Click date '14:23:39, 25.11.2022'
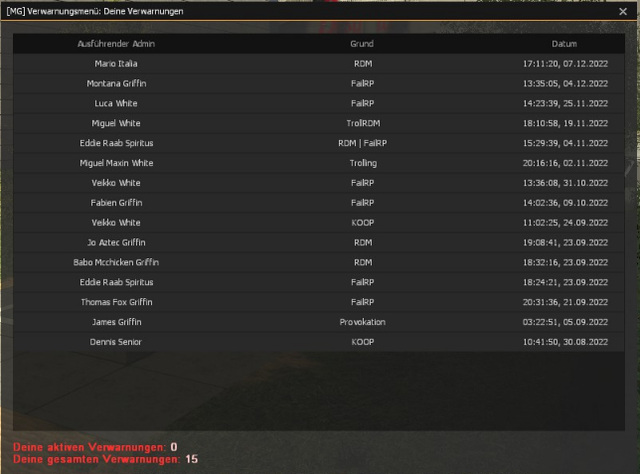 [565, 103]
